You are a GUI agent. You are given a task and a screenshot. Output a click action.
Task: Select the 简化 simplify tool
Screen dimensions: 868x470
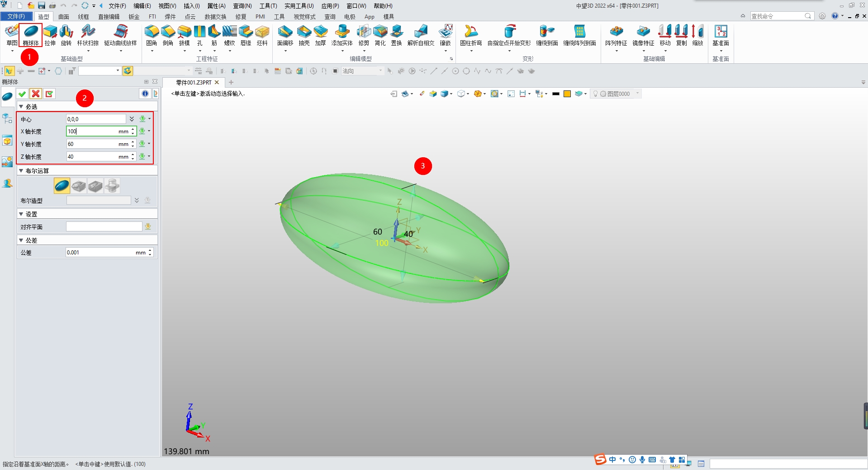(380, 35)
